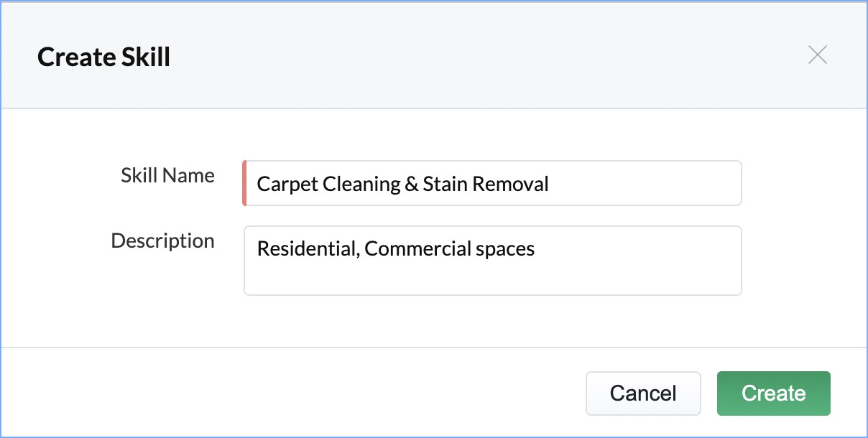Click the ampersand in the Skill Name
The height and width of the screenshot is (438, 868).
[412, 185]
